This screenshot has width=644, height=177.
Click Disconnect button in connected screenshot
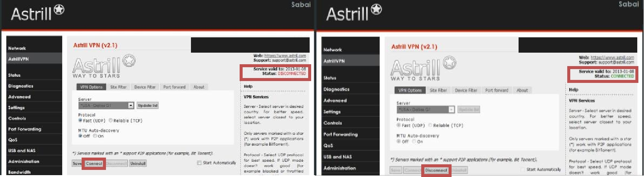click(436, 170)
